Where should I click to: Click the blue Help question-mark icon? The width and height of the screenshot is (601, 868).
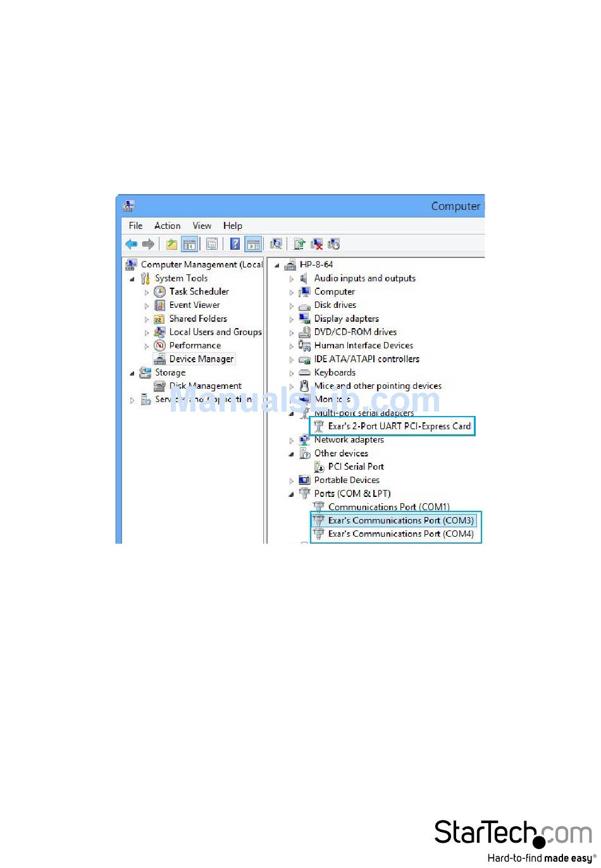[x=235, y=244]
